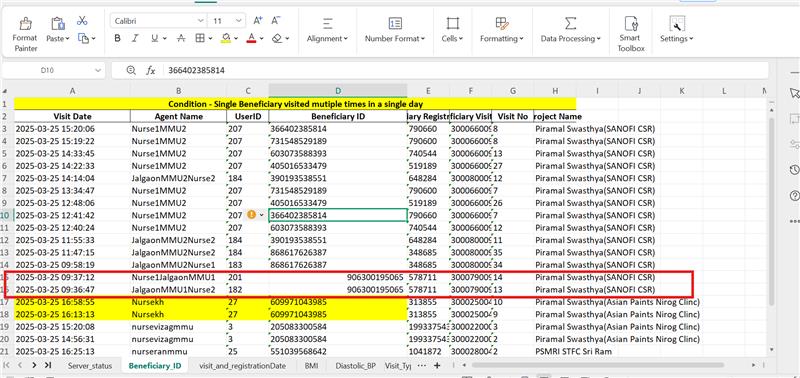Click the PSMRI STFC Sri Ram cell

point(573,351)
